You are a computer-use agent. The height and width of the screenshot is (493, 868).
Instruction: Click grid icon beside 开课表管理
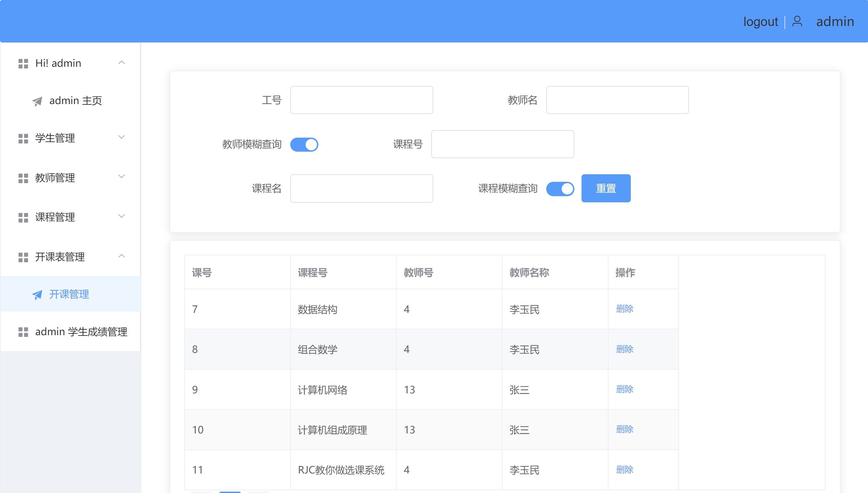point(23,257)
